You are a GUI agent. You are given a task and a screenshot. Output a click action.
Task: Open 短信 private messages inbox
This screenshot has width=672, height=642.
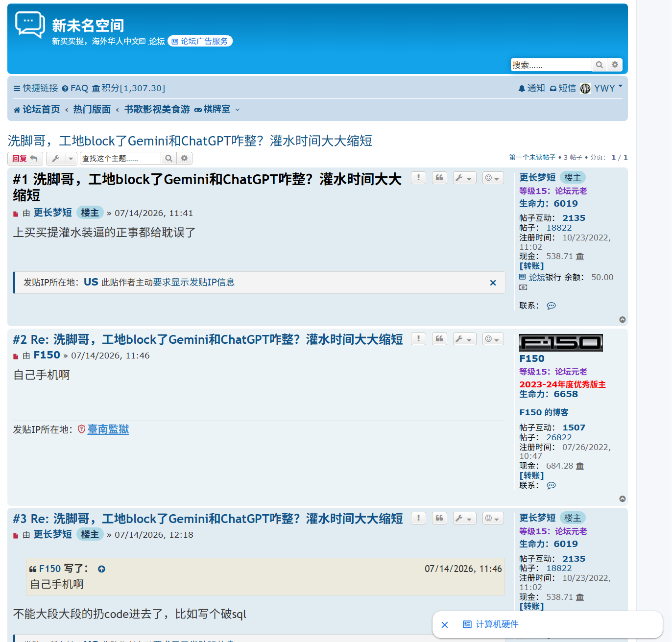563,88
